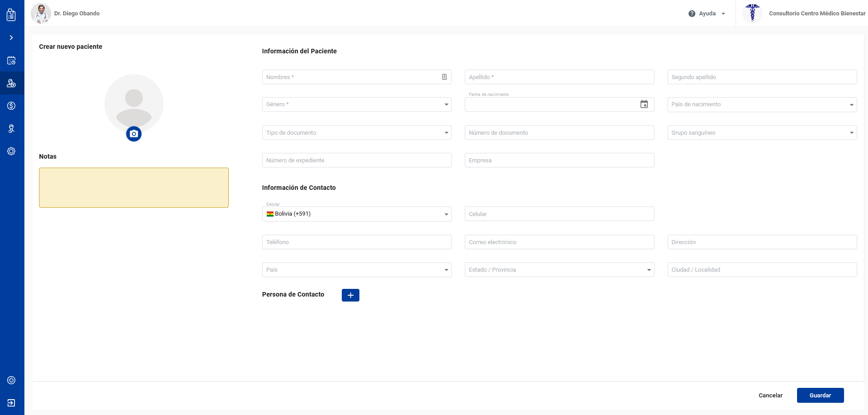Click the logout icon at sidebar bottom

tap(11, 403)
